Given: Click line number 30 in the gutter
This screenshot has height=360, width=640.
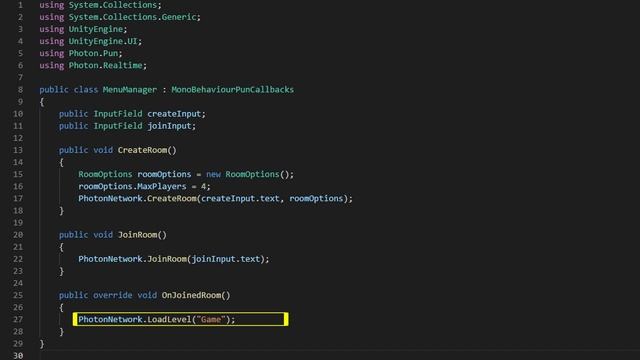Looking at the screenshot, I should point(18,356).
